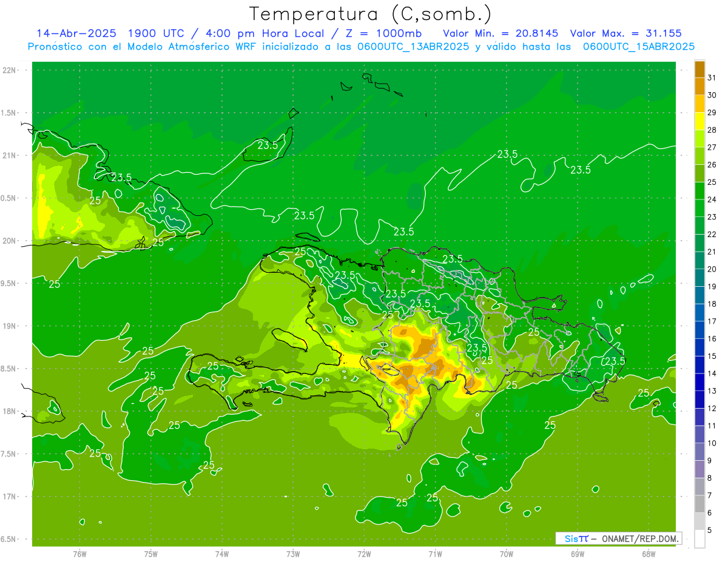Click the color scale label "28"
The width and height of the screenshot is (728, 562).
[x=711, y=130]
